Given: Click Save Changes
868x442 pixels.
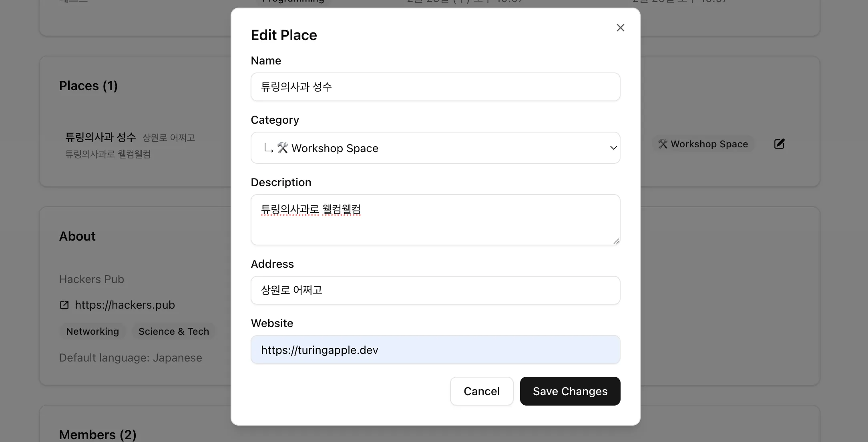Looking at the screenshot, I should pos(570,391).
